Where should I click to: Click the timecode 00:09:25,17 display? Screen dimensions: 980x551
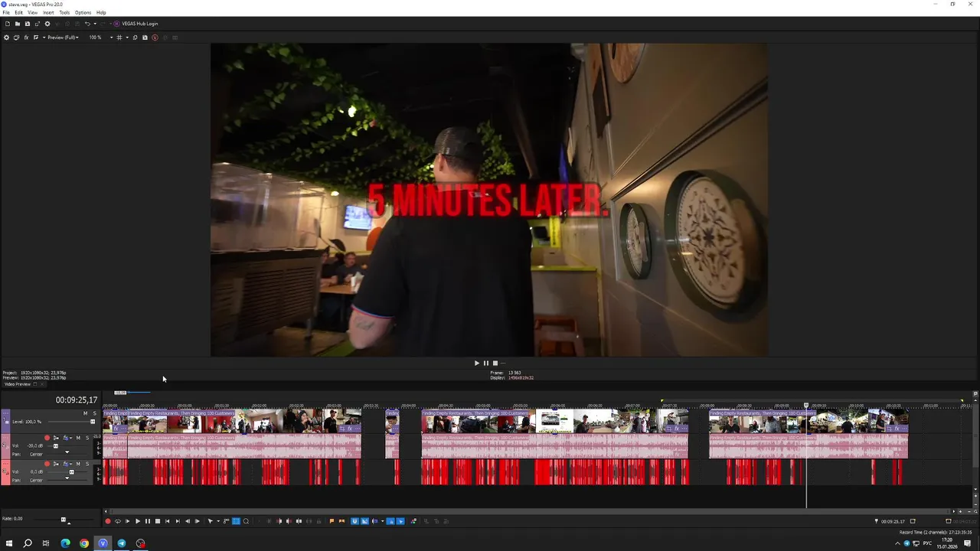77,400
